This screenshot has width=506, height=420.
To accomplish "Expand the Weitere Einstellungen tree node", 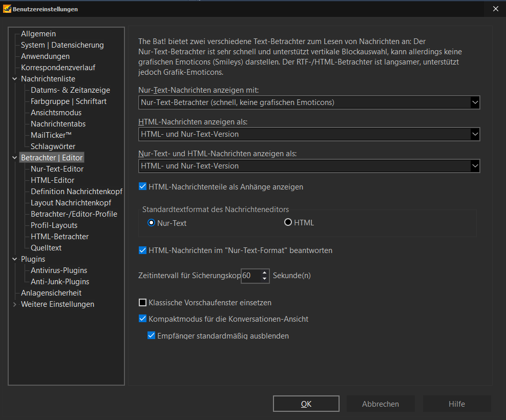I will (x=14, y=304).
